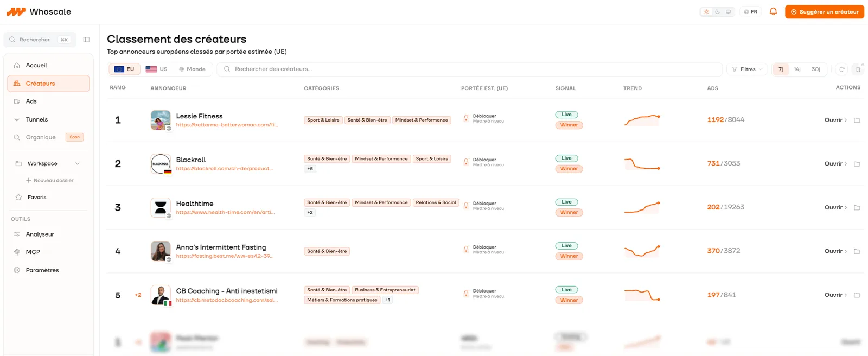Click the locked bookmark icon
Image resolution: width=868 pixels, height=356 pixels.
(x=858, y=69)
